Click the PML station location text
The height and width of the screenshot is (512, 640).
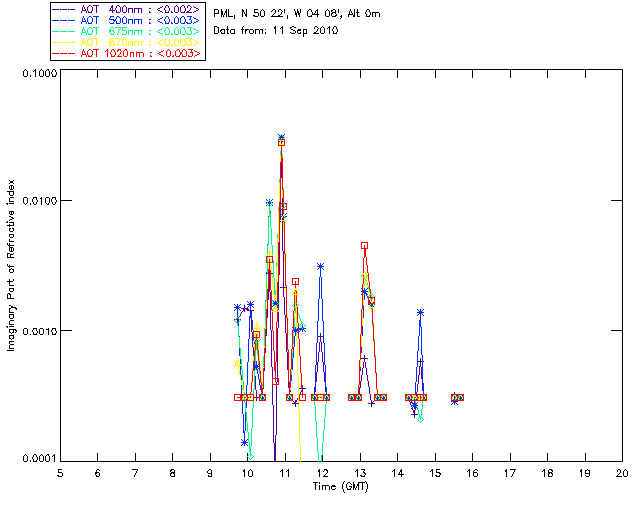click(x=297, y=13)
